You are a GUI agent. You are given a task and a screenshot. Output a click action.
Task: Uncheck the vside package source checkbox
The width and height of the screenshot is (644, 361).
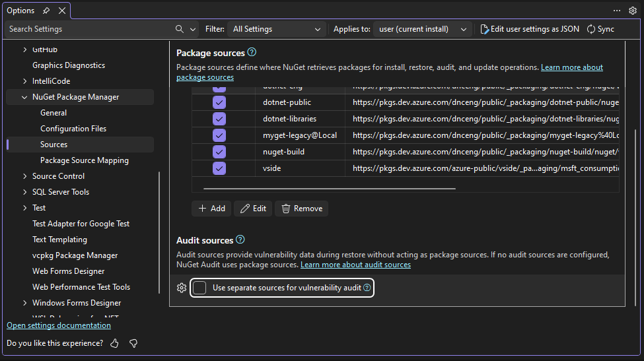tap(219, 168)
